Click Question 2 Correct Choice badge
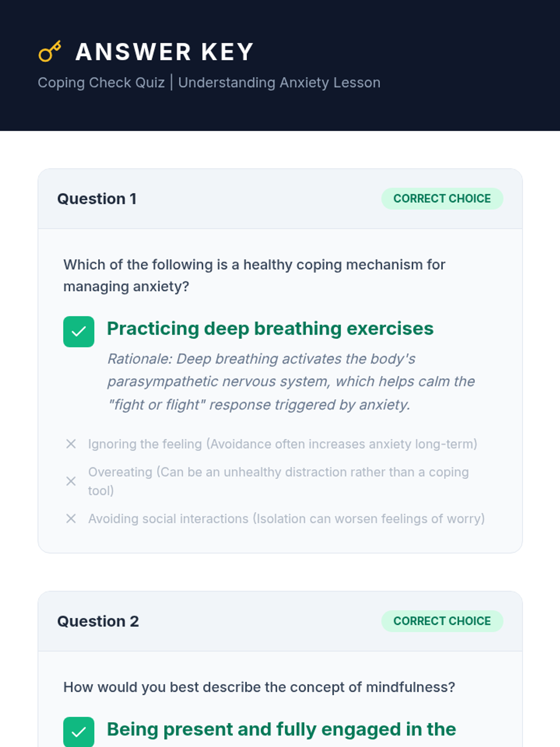Screen dimensions: 560x747 pyautogui.click(x=442, y=621)
